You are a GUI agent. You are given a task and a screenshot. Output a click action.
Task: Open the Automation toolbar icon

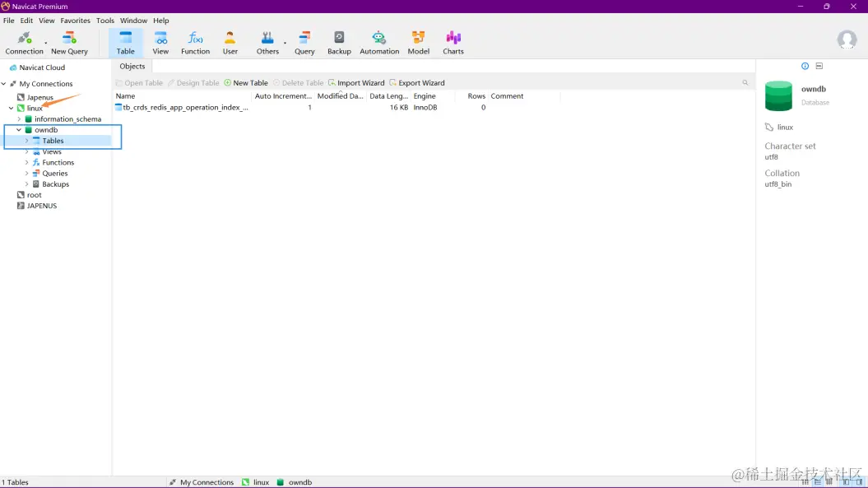[379, 44]
